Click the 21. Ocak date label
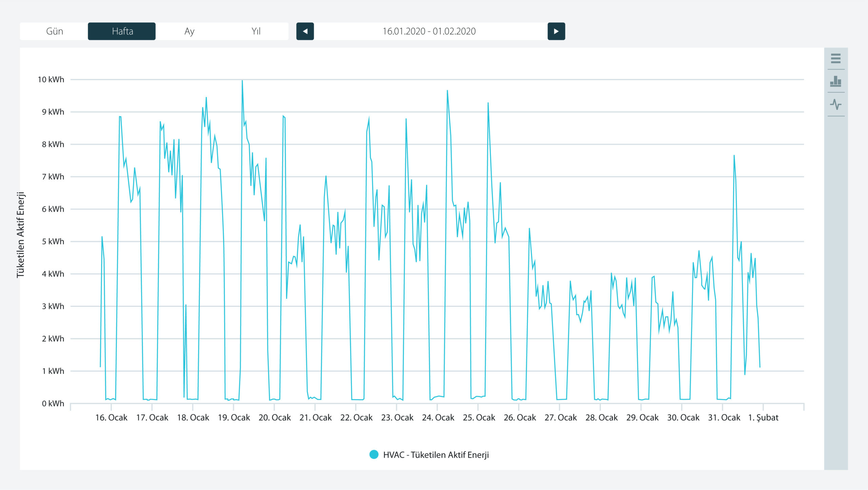Screen dimensions: 868x490 click(315, 417)
